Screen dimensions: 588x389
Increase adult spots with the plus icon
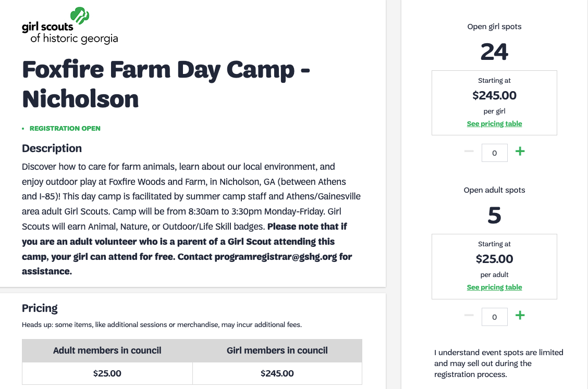[x=520, y=315]
